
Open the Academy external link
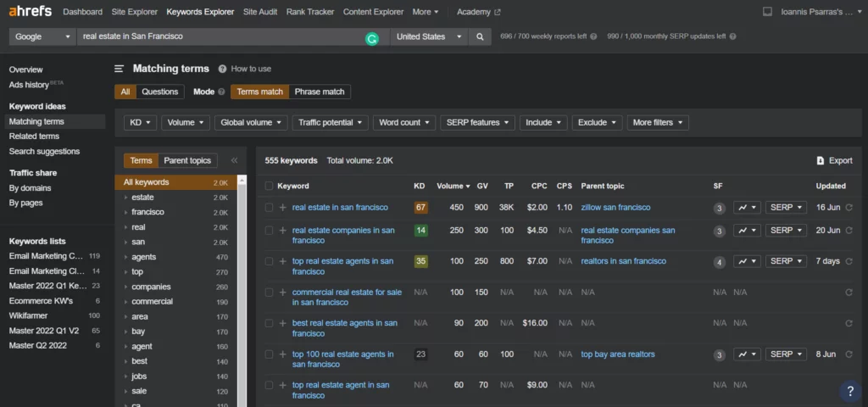click(x=478, y=12)
